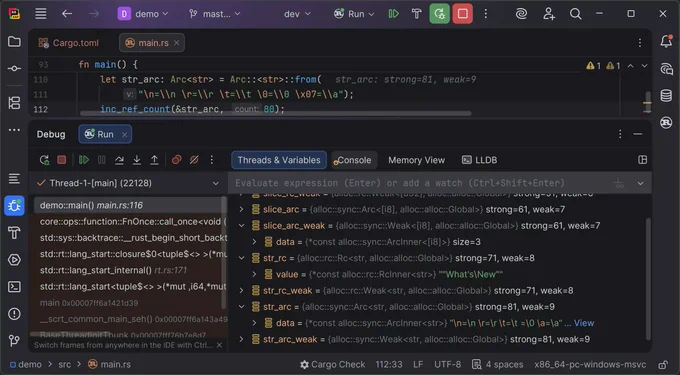Open the Thread-1-[main] thread selector dropdown
This screenshot has width=680, height=375.
(128, 183)
